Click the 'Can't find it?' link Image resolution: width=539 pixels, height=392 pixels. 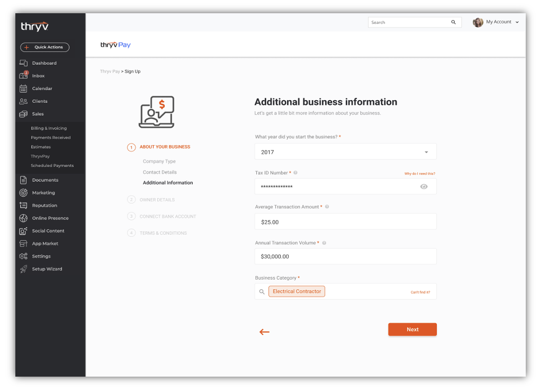(x=420, y=292)
